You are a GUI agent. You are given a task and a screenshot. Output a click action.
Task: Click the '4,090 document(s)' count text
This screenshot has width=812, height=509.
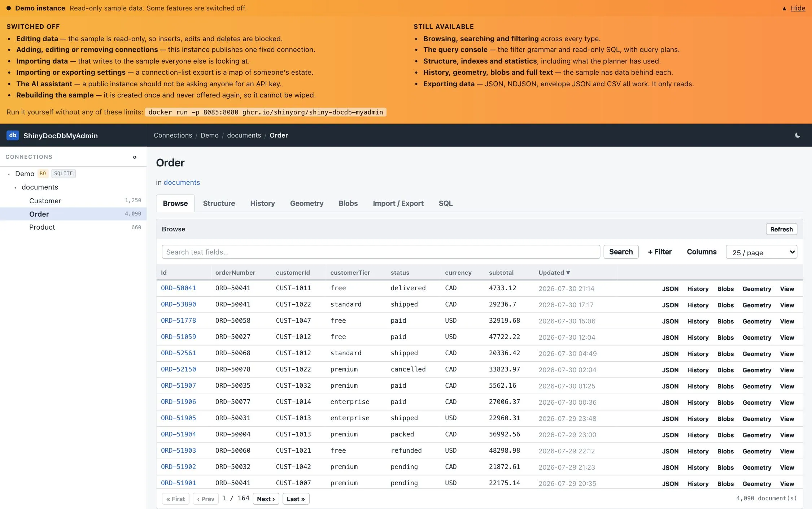click(x=767, y=498)
